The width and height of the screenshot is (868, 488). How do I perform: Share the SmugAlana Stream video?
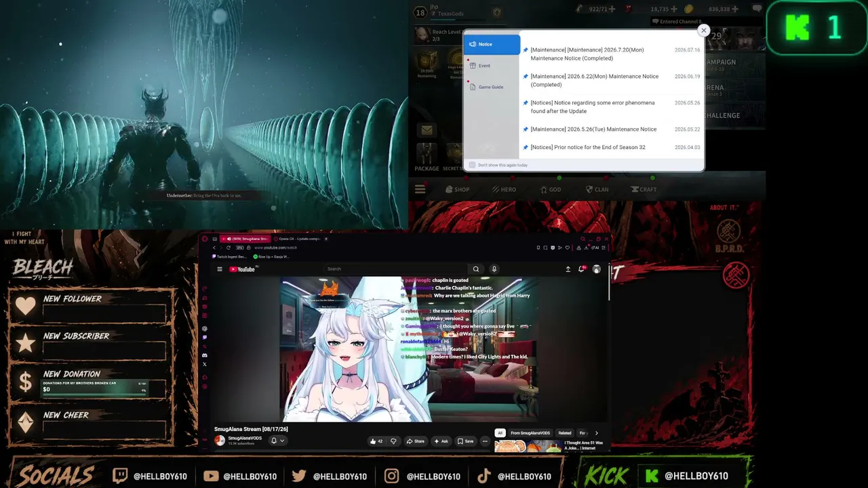[x=415, y=441]
